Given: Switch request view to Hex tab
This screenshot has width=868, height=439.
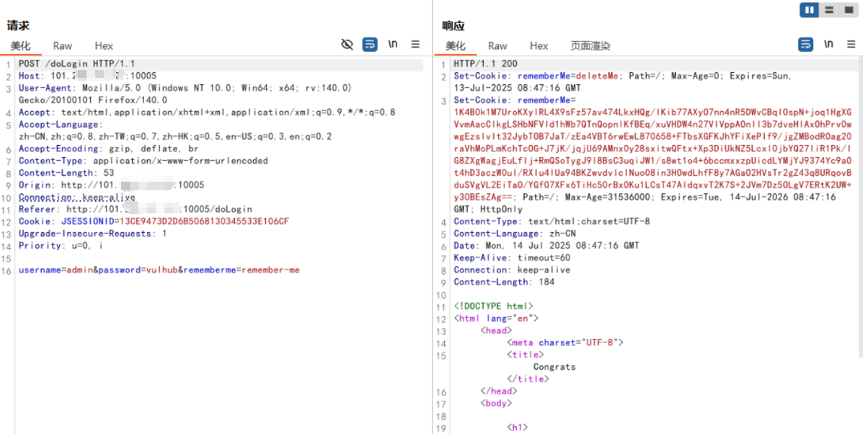Looking at the screenshot, I should 104,46.
